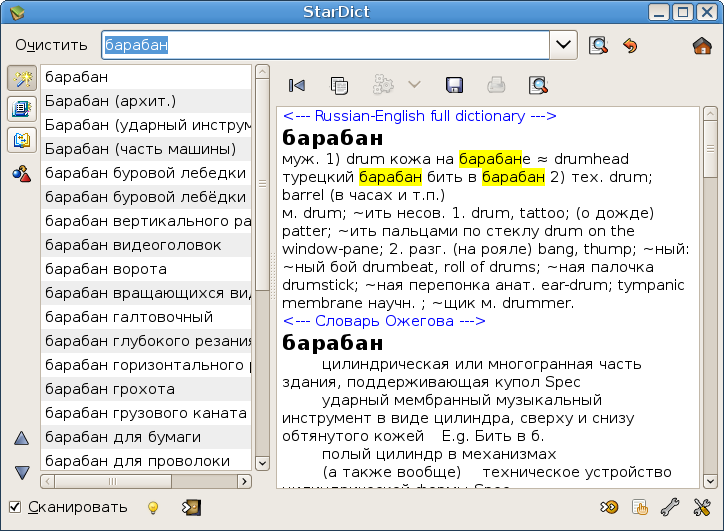This screenshot has height=531, width=724.
Task: Click the search dictionary icon beside input
Action: (598, 45)
